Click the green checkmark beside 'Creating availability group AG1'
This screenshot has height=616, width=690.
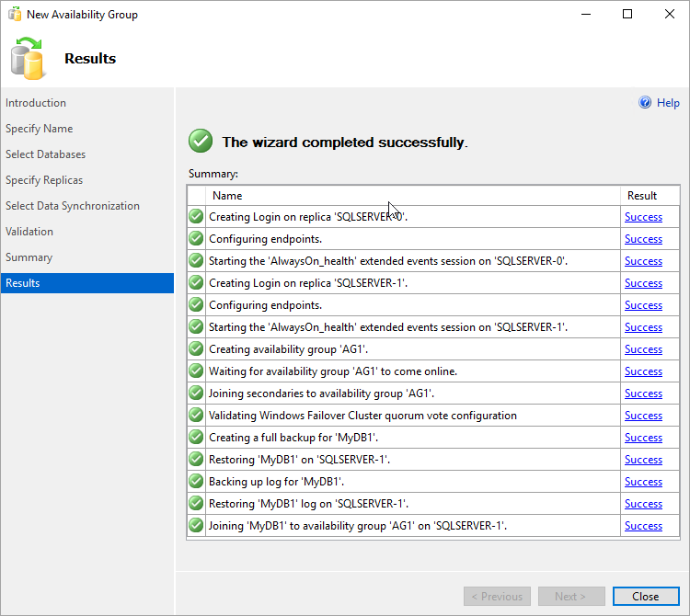click(196, 349)
